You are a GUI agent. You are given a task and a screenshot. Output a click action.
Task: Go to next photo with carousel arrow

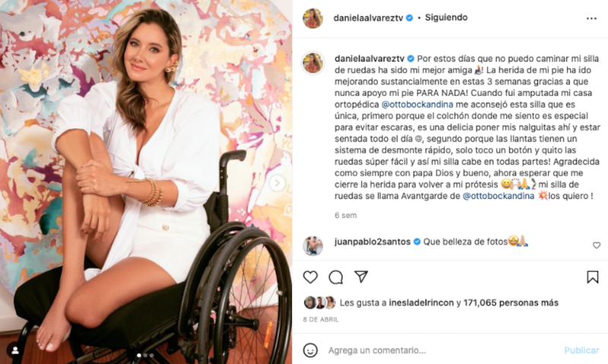(x=277, y=183)
